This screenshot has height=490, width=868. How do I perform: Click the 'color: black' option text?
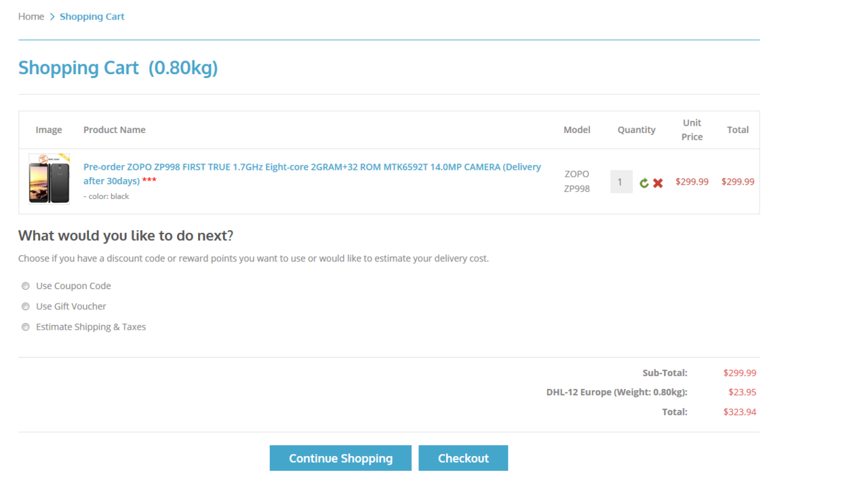click(x=106, y=196)
